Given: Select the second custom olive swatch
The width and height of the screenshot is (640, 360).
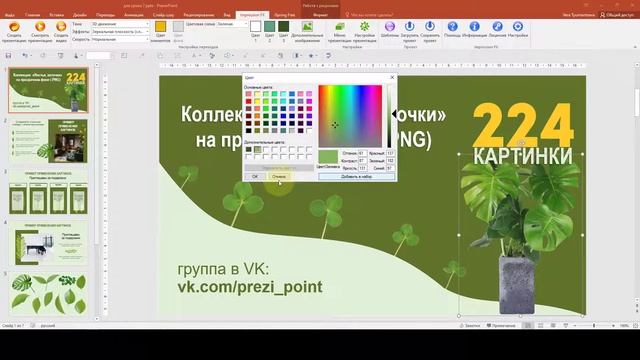Looking at the screenshot, I should 257,149.
